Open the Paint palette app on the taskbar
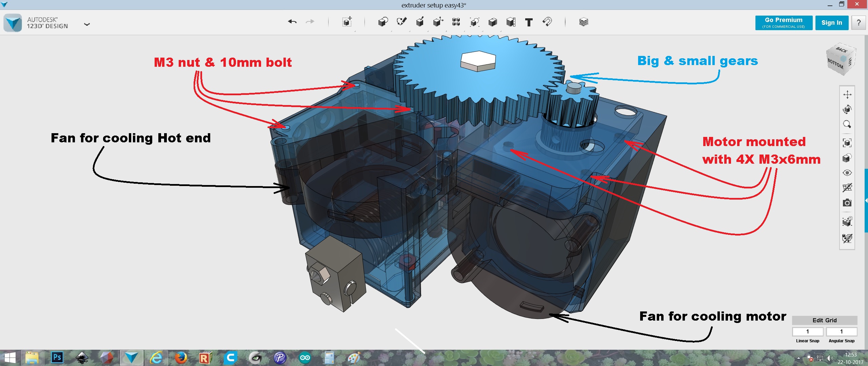The width and height of the screenshot is (868, 366). [x=354, y=358]
